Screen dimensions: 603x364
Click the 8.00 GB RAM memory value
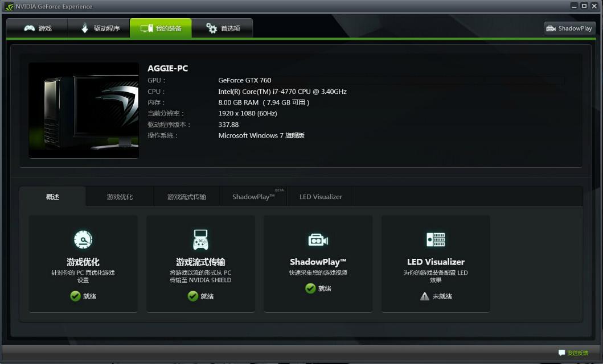click(x=264, y=102)
